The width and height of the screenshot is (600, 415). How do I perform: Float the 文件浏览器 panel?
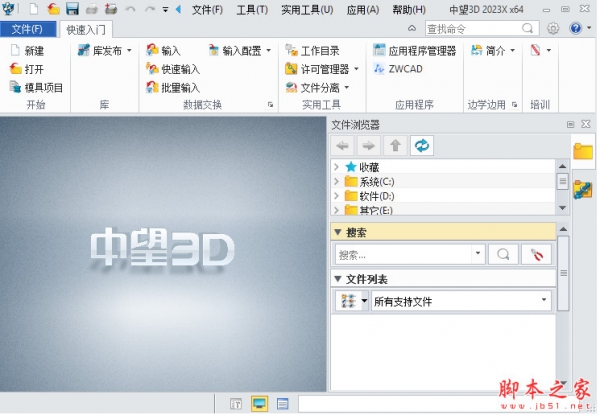571,124
